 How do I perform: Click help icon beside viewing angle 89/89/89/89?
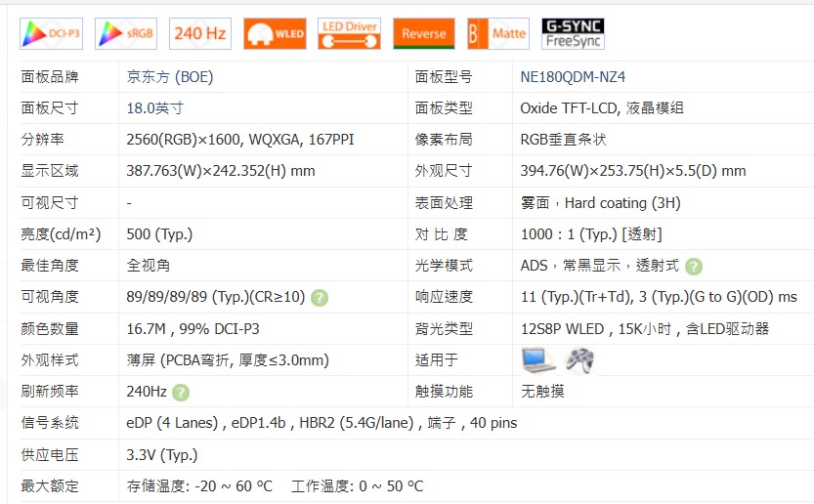[320, 298]
